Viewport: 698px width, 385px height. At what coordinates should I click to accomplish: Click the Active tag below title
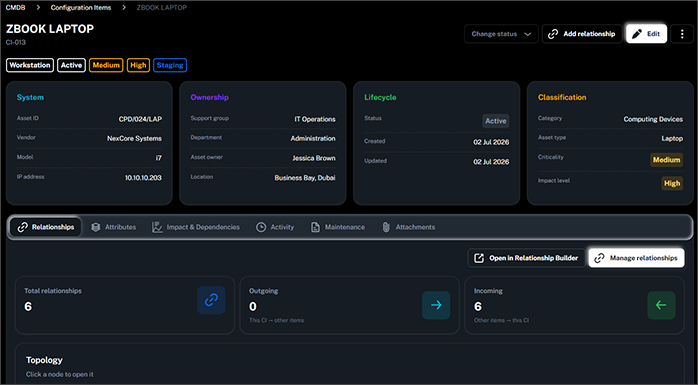tap(71, 65)
